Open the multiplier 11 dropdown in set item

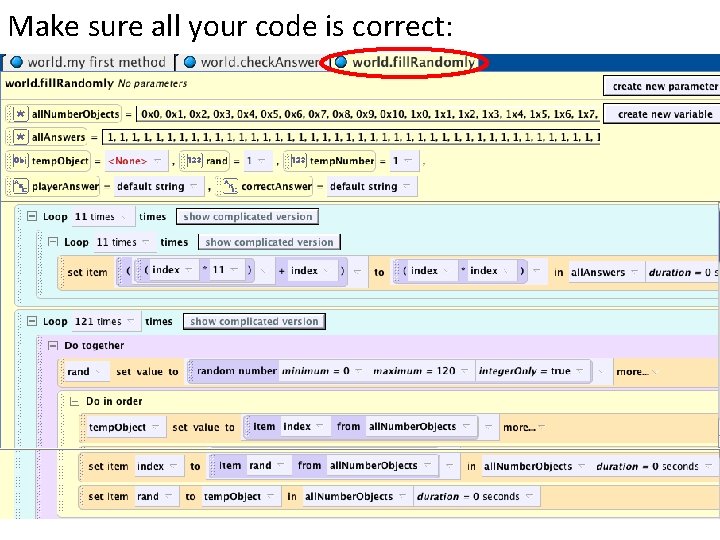pos(226,270)
